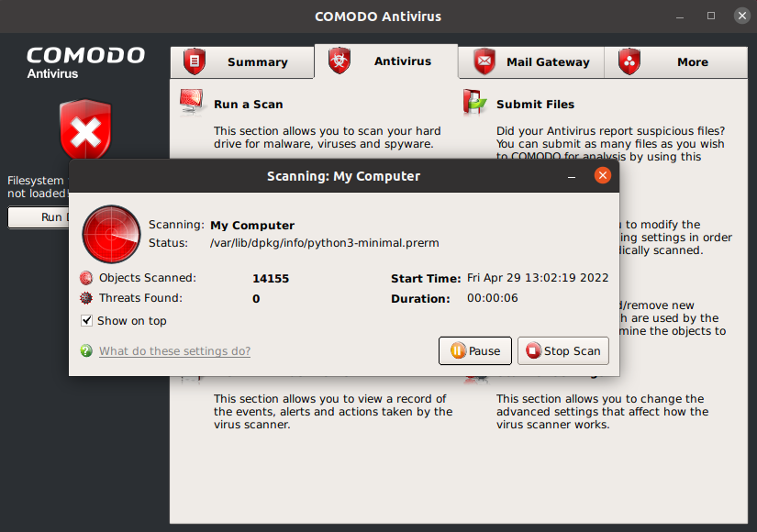The width and height of the screenshot is (757, 532).
Task: Click the Run a Scan monitor icon
Action: (x=191, y=102)
